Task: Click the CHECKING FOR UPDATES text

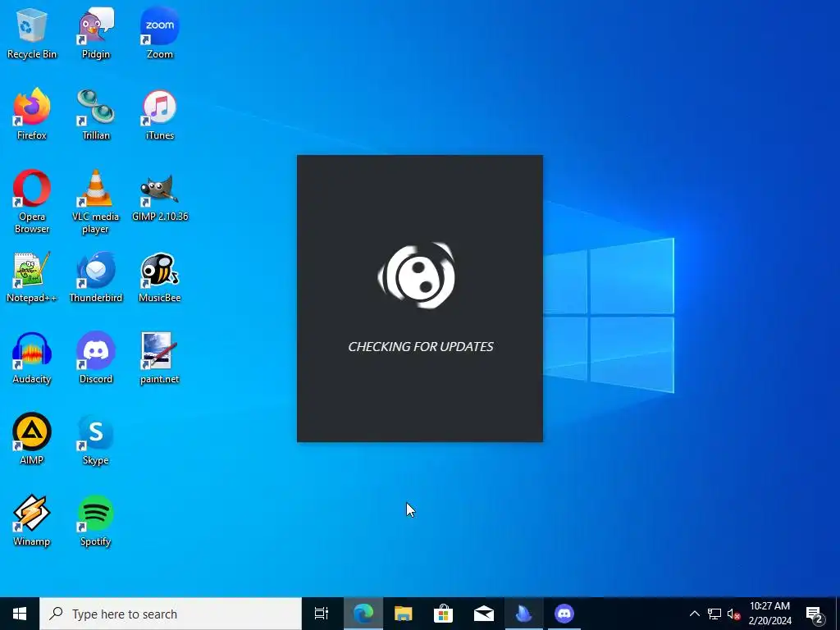Action: click(x=421, y=347)
